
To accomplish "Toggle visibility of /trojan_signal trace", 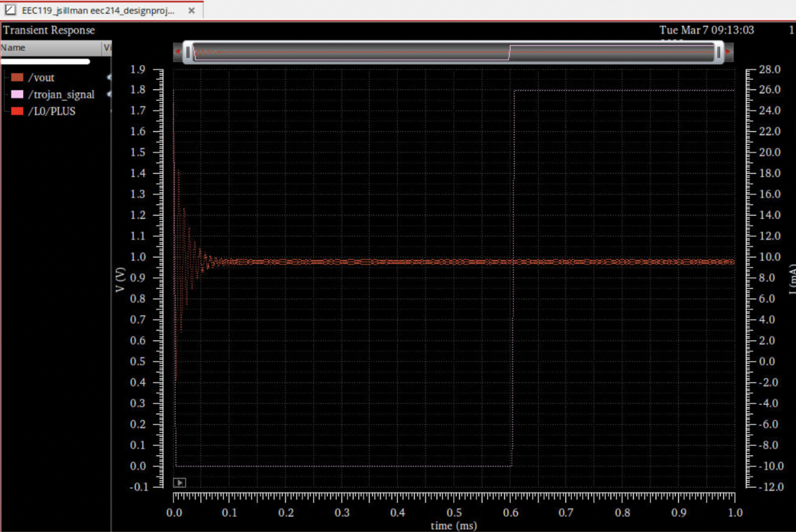I will pyautogui.click(x=108, y=95).
